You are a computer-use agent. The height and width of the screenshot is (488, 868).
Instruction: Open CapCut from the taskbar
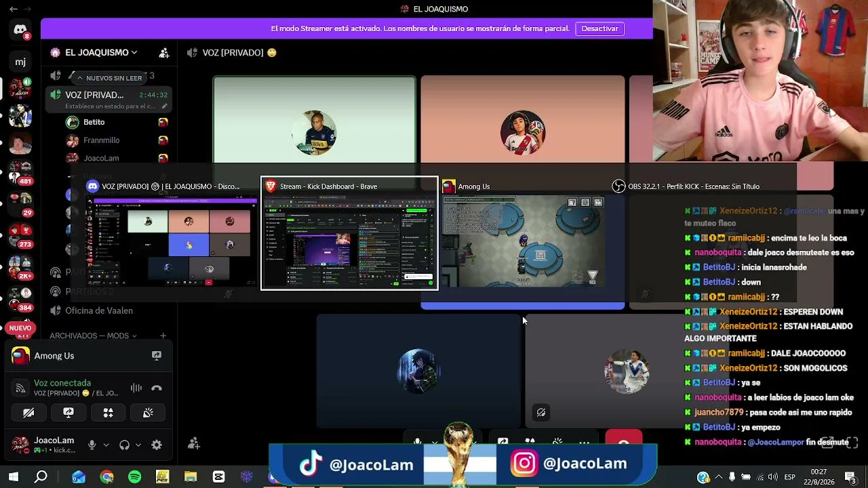click(218, 477)
